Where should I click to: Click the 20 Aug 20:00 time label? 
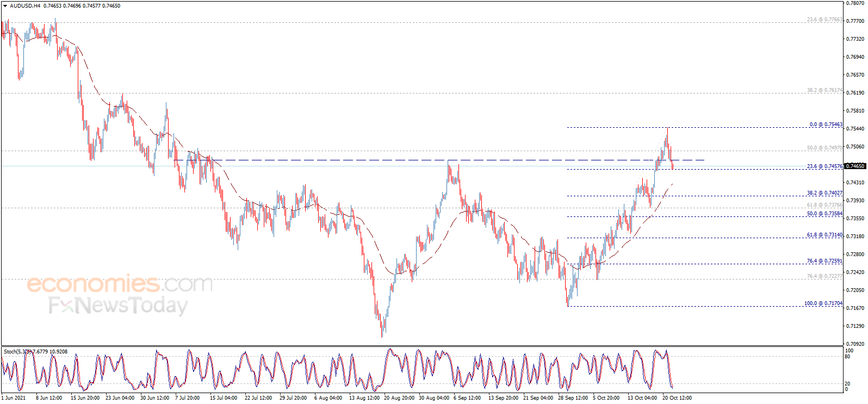point(399,398)
